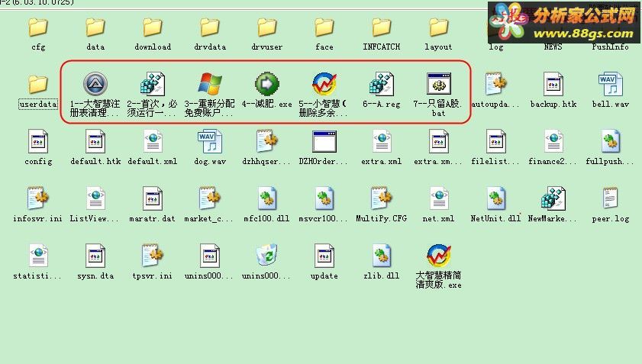Open the layout folder
The image size is (642, 364).
pyautogui.click(x=438, y=27)
